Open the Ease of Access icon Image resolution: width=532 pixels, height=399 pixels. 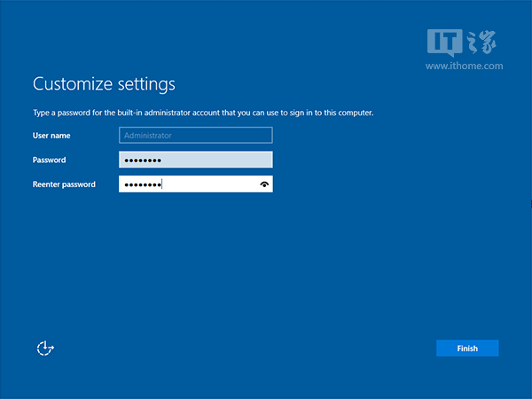[45, 348]
